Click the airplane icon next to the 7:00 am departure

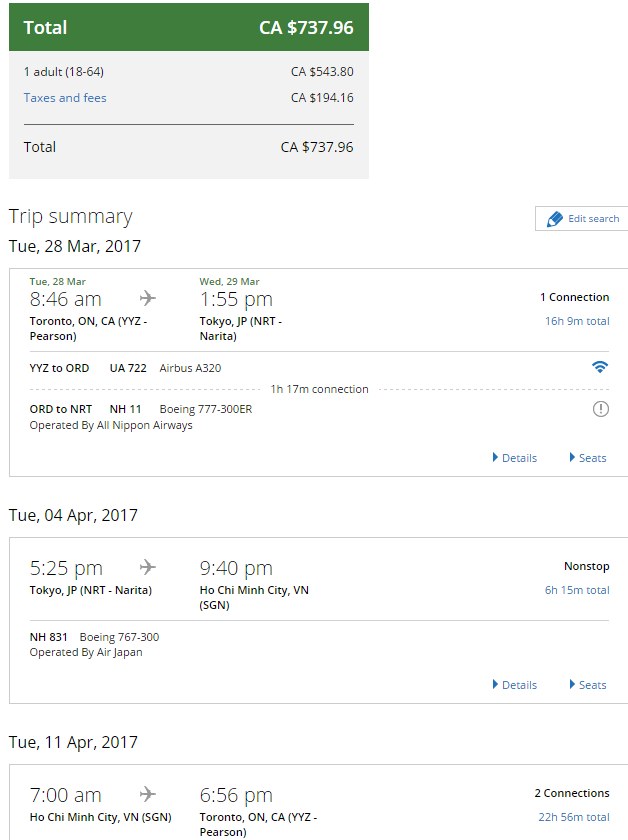[x=147, y=794]
